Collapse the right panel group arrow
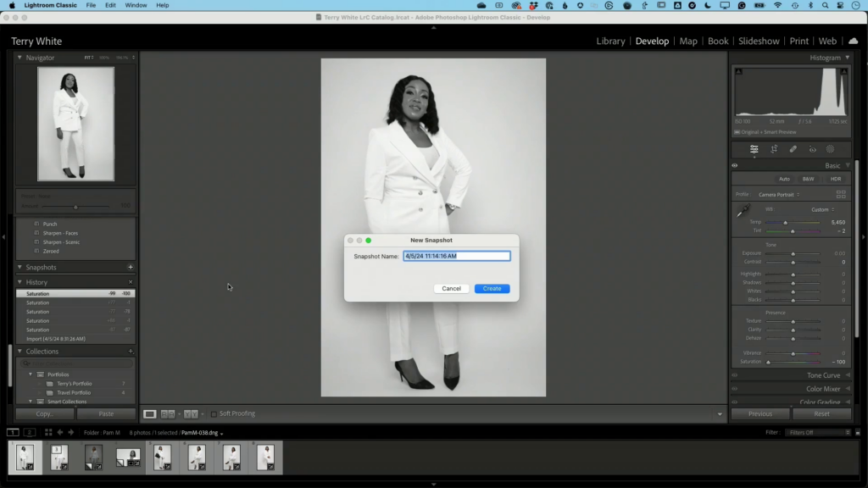 tap(864, 237)
